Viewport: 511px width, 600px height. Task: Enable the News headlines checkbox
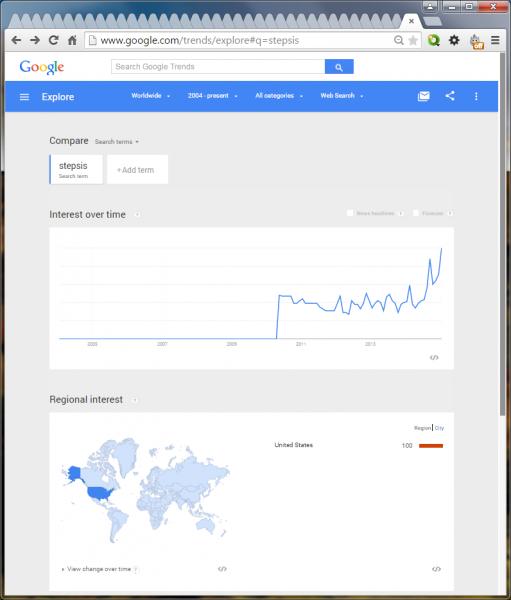349,213
